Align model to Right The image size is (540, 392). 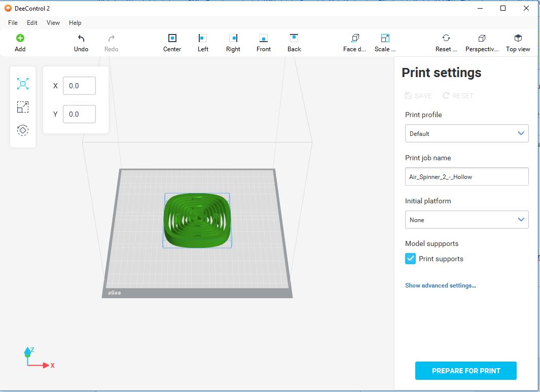tap(233, 39)
